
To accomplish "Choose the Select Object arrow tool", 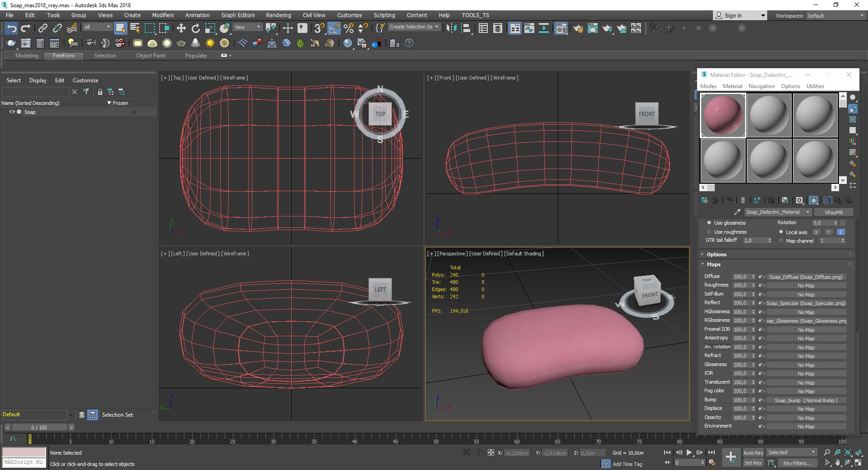I will click(x=120, y=28).
